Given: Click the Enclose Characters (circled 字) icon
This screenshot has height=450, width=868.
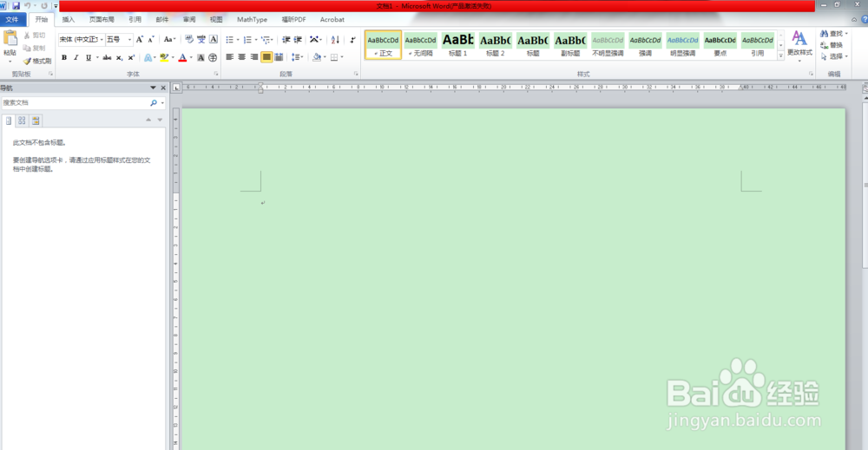Looking at the screenshot, I should coord(213,57).
